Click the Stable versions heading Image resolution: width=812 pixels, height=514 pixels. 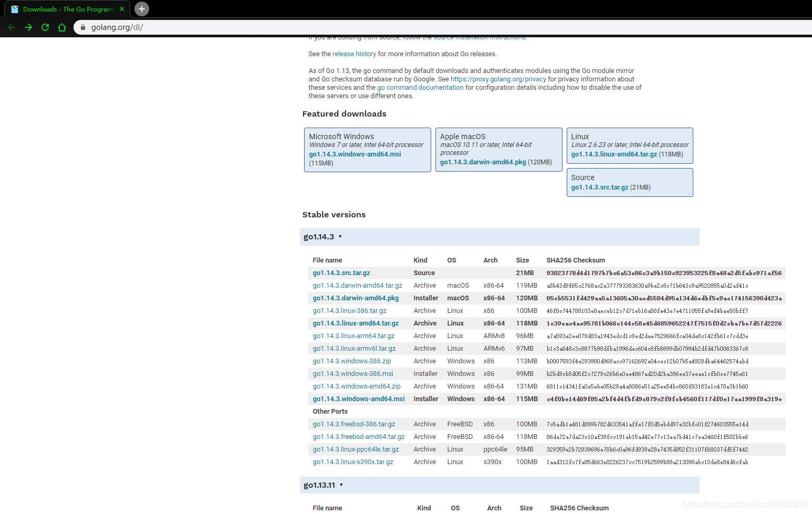[334, 215]
